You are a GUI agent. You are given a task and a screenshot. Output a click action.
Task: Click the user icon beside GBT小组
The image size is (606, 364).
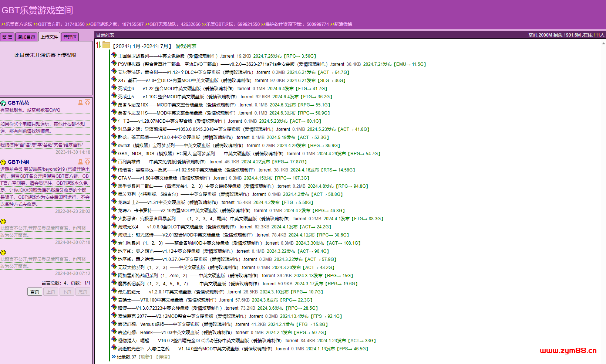[x=80, y=162]
